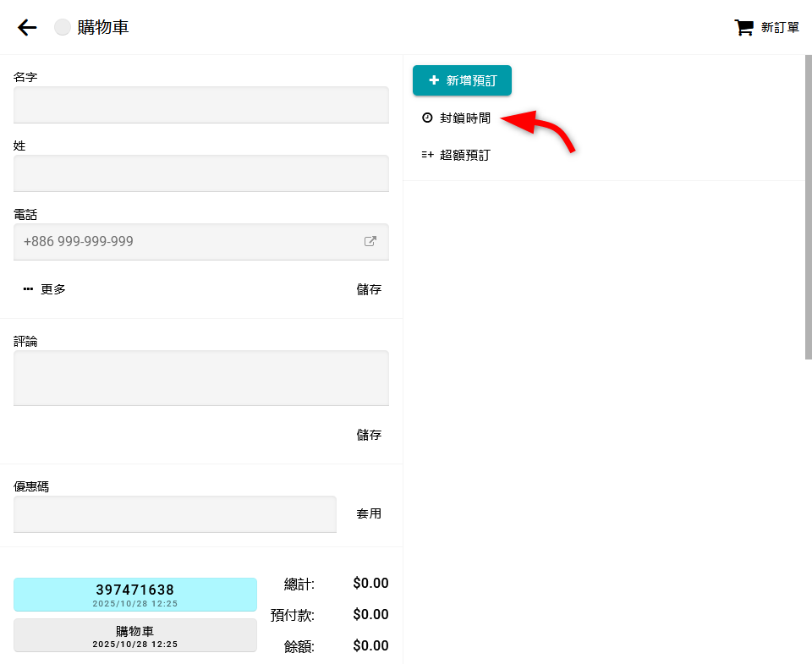Screen dimensions: 812x664
Task: Save customer details with first 儲存 button
Action: (x=369, y=289)
